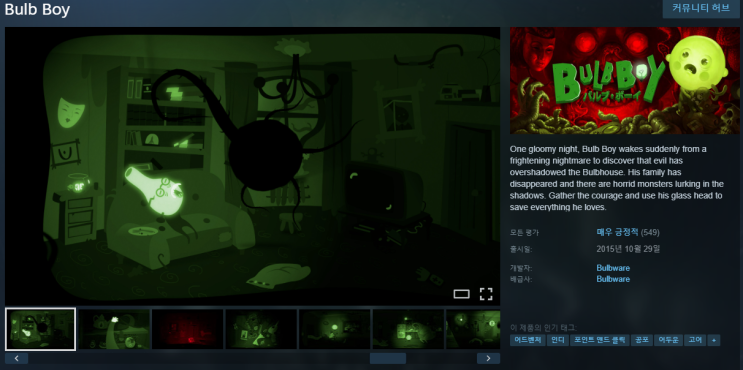Open the 커뮤니티 허브 community hub
Screen dimensions: 743x370
point(701,9)
